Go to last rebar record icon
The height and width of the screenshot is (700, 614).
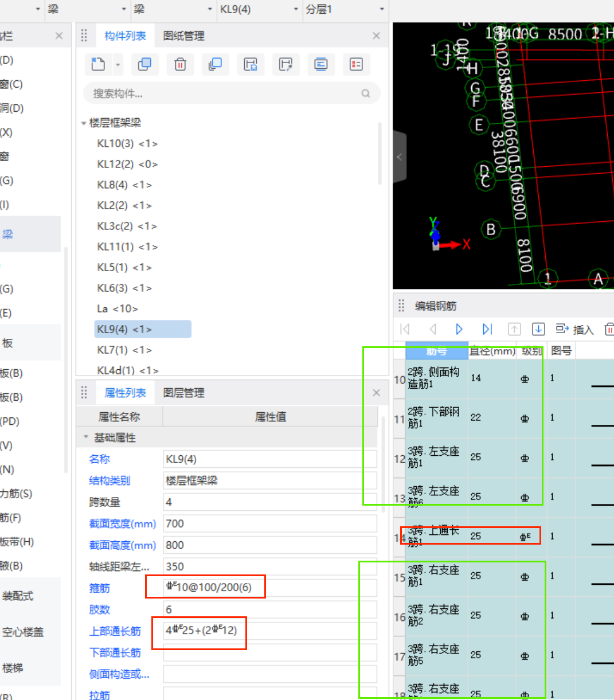click(487, 329)
